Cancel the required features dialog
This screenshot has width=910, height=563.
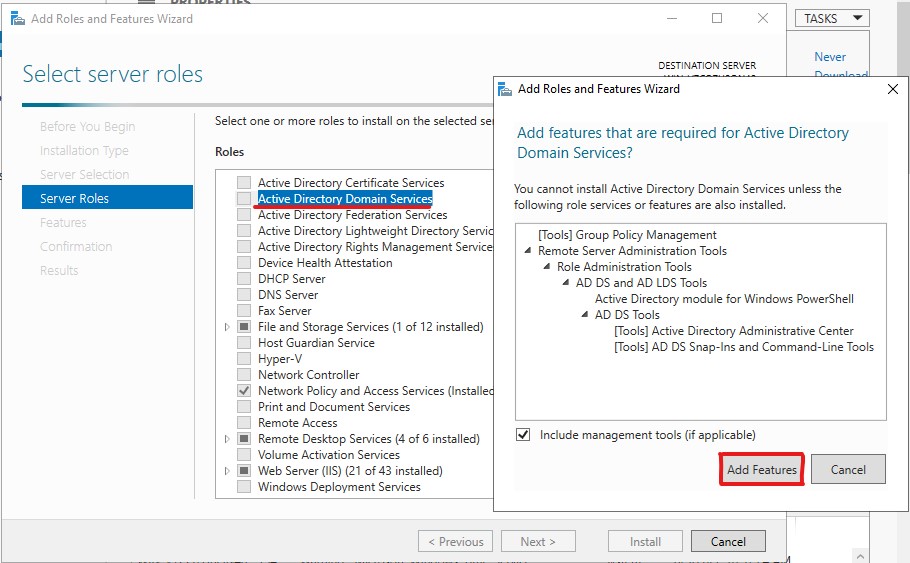click(x=848, y=469)
